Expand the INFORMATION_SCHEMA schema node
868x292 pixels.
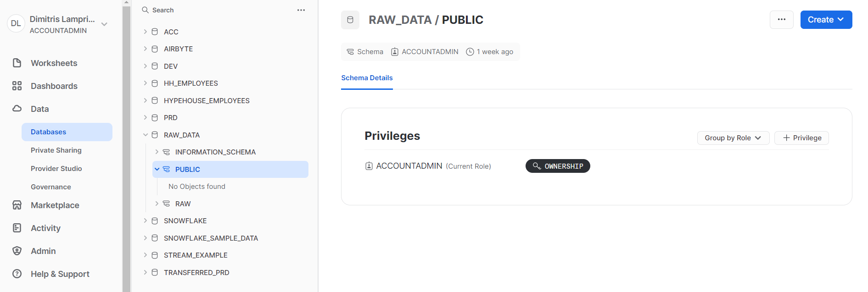click(157, 152)
